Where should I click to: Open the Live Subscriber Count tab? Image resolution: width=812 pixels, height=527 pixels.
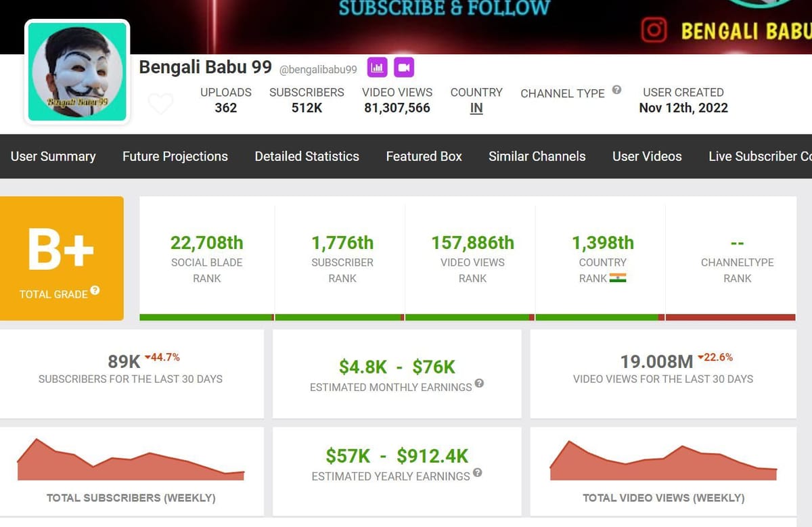[x=759, y=156]
